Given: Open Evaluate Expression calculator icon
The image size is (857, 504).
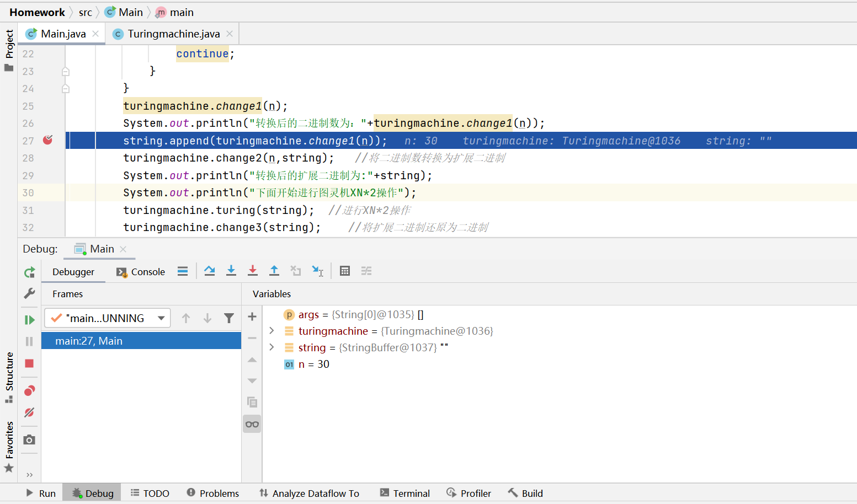Looking at the screenshot, I should click(345, 271).
